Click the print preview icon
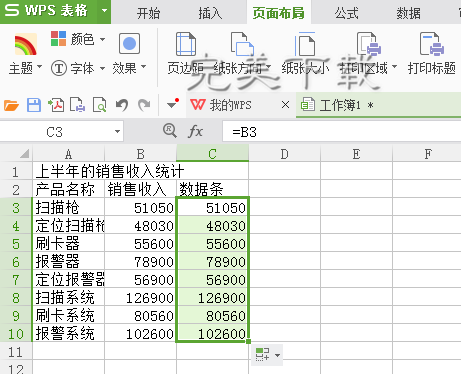The image size is (461, 374). [x=100, y=105]
